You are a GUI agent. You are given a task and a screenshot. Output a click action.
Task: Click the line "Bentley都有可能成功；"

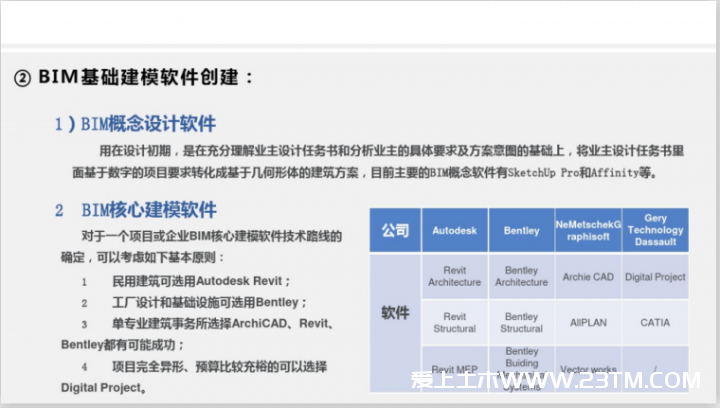pyautogui.click(x=123, y=345)
